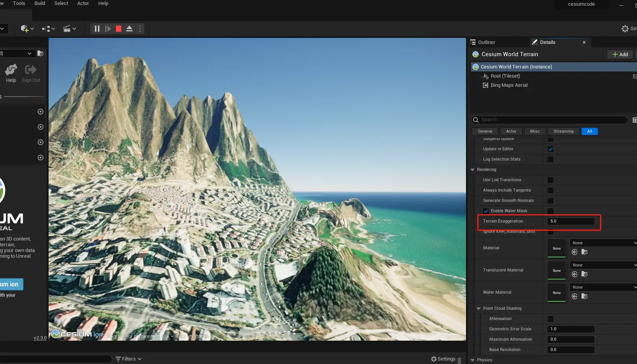Toggle the Update in Editor checkbox

click(x=551, y=149)
